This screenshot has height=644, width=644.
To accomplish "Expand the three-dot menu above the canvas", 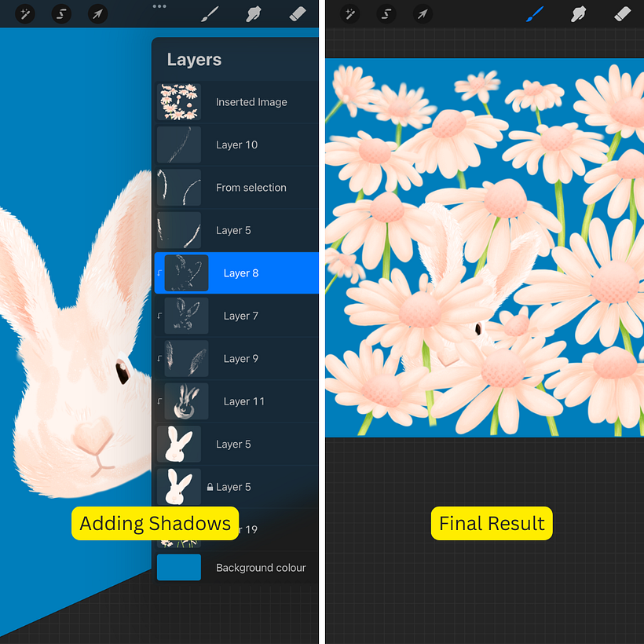I will coord(159,6).
